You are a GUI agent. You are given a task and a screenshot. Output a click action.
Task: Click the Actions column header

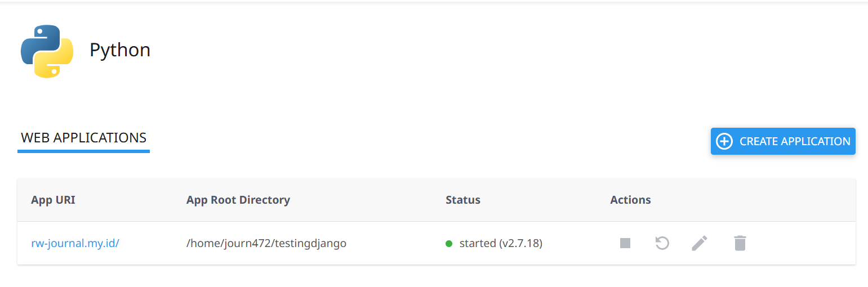pos(630,200)
